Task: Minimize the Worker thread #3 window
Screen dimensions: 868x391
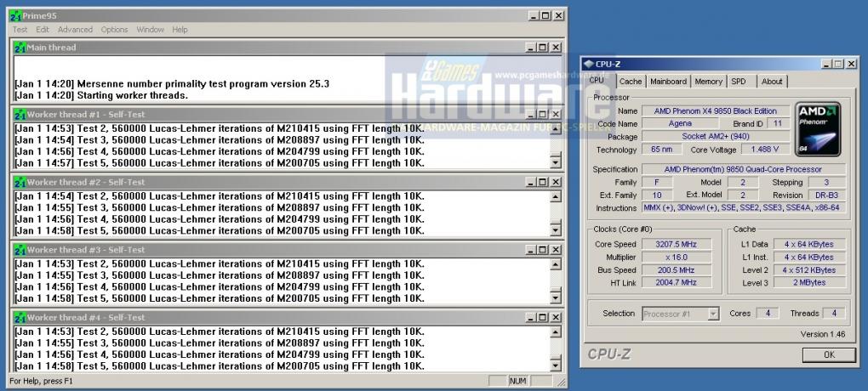Action: pyautogui.click(x=531, y=250)
